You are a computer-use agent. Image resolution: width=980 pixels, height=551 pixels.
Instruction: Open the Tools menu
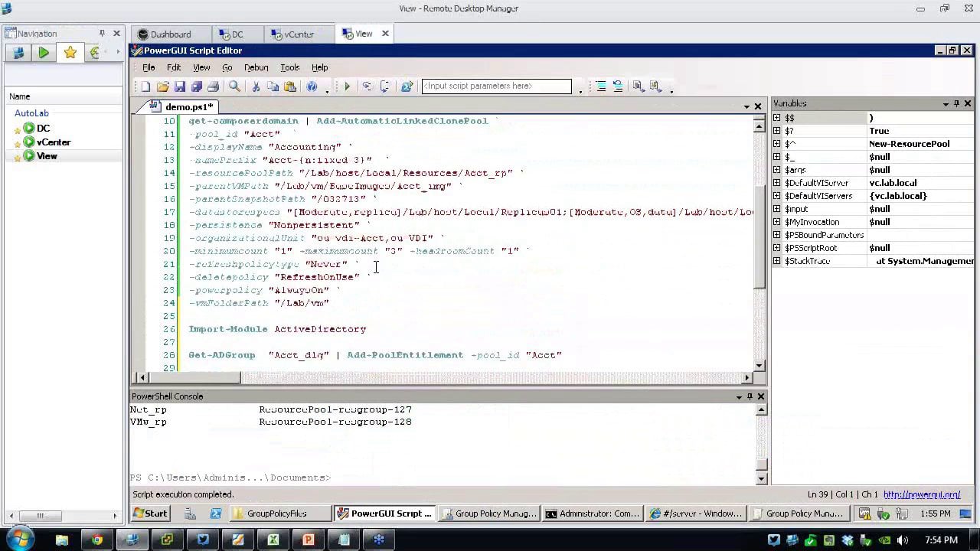(290, 67)
